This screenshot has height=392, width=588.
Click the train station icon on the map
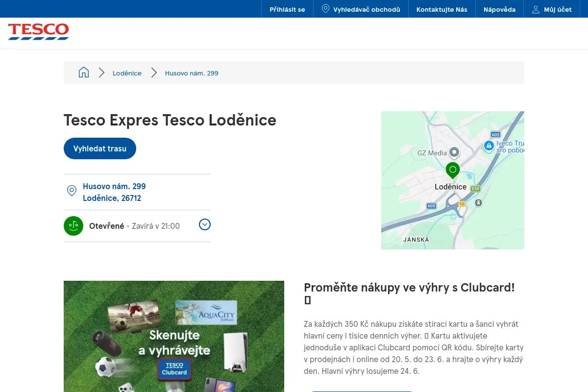pos(479,202)
